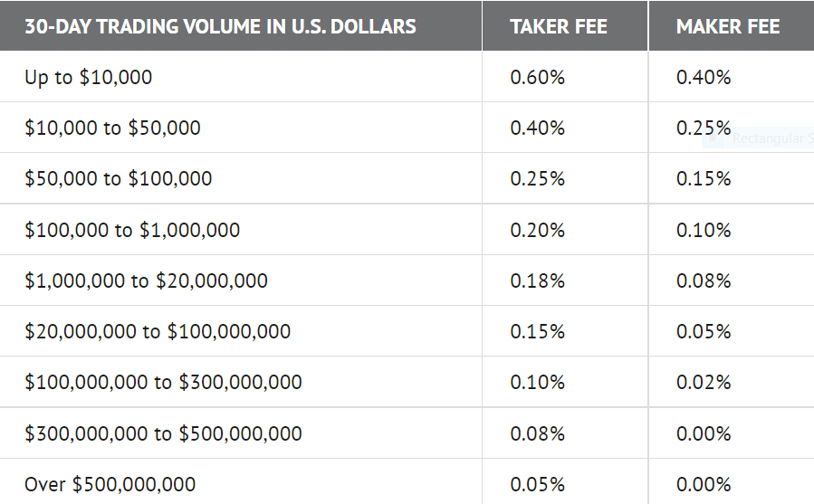Click the 0.60% taker fee value
Screen dimensions: 814x504
click(x=537, y=78)
